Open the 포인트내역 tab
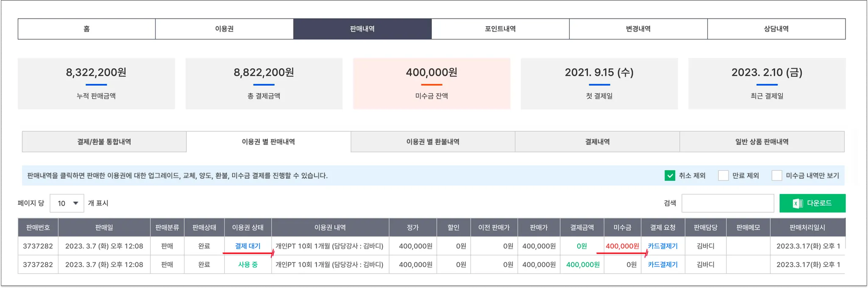 [500, 29]
